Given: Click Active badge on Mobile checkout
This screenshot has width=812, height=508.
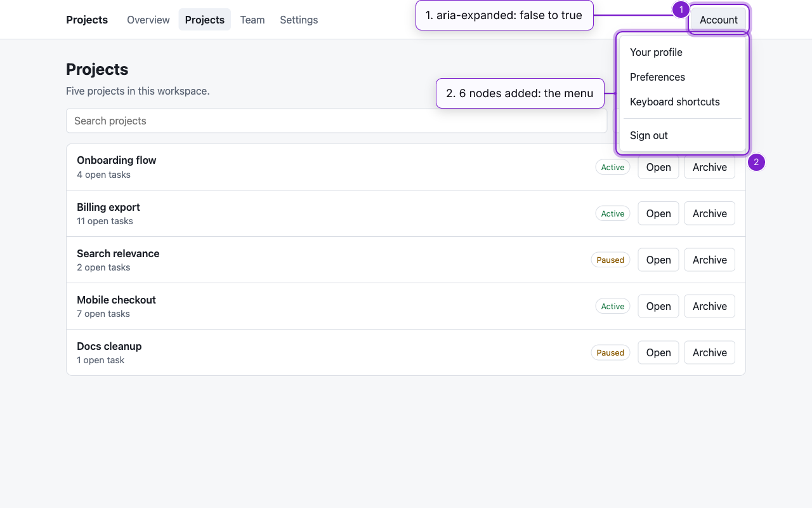Looking at the screenshot, I should (x=613, y=306).
